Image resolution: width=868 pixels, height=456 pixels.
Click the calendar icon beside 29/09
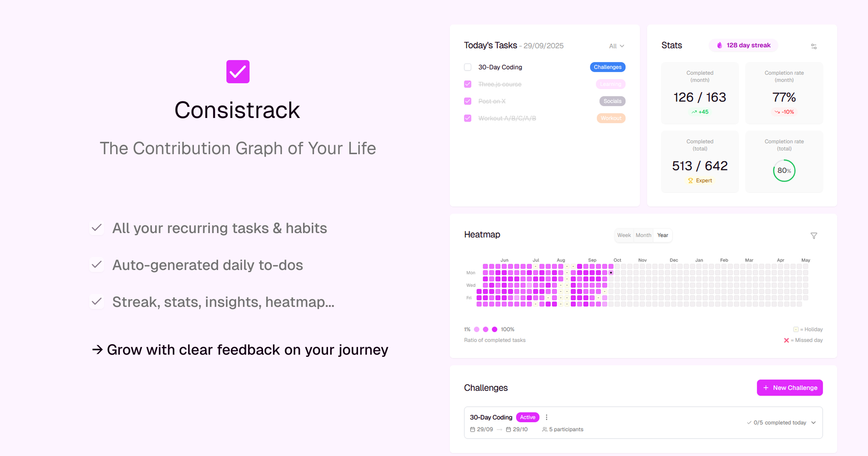click(x=472, y=429)
